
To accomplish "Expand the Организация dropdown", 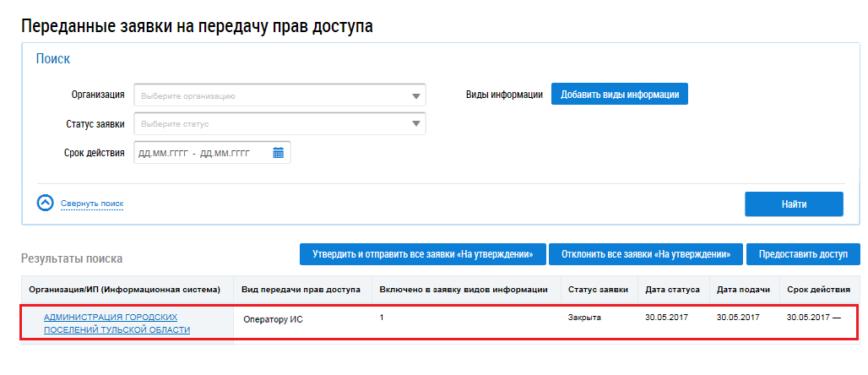I will (x=415, y=95).
